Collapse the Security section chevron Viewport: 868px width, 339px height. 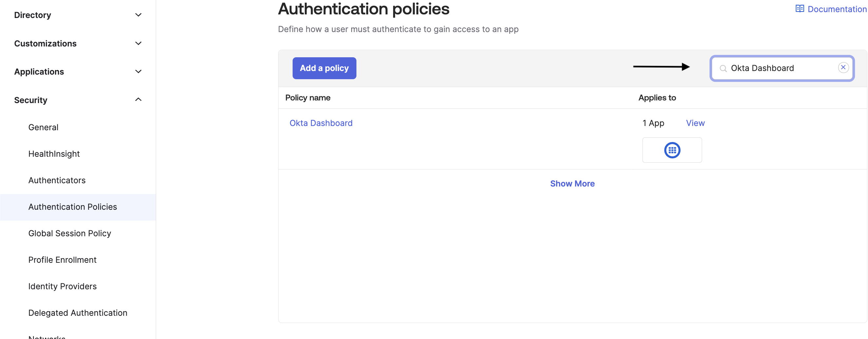[138, 99]
